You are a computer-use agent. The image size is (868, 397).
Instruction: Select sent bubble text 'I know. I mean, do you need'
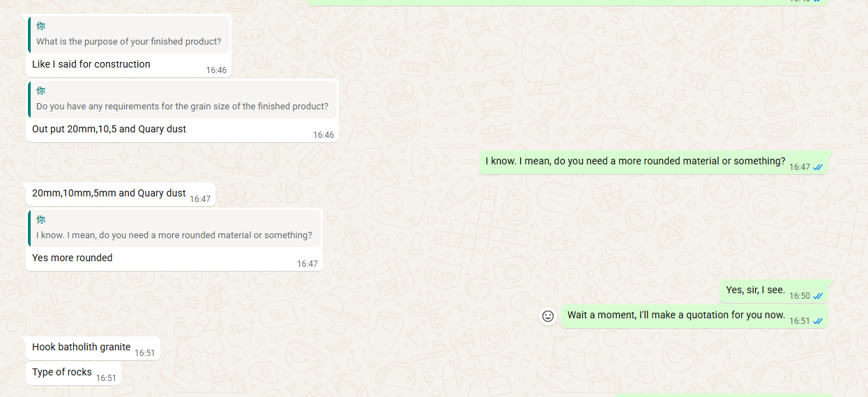coord(635,161)
